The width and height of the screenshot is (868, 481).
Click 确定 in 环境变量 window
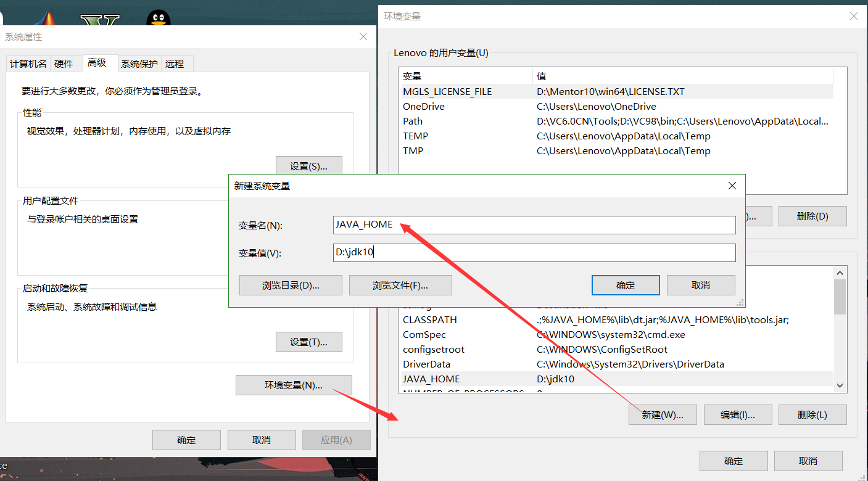[734, 461]
